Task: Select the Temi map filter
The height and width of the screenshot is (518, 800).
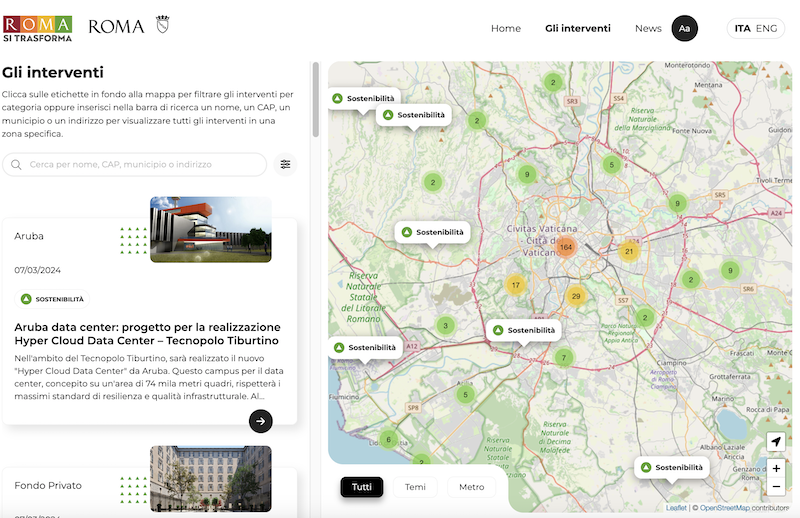Action: point(415,487)
